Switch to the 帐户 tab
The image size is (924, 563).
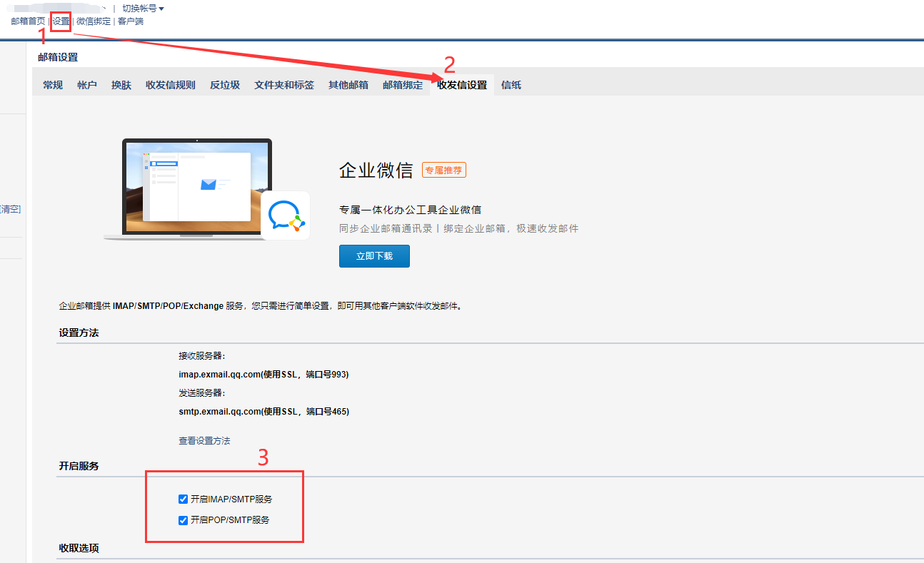87,85
